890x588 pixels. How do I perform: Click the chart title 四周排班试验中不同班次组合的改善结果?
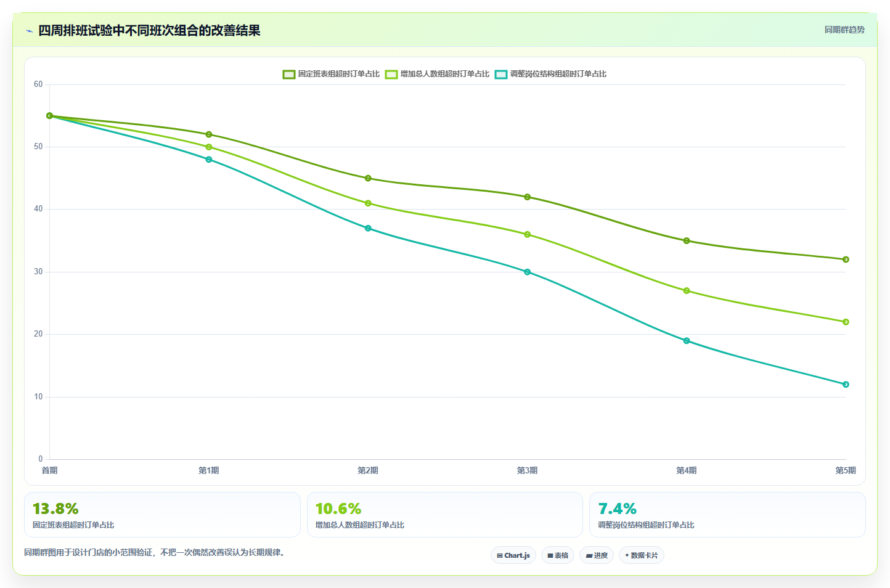coord(149,30)
